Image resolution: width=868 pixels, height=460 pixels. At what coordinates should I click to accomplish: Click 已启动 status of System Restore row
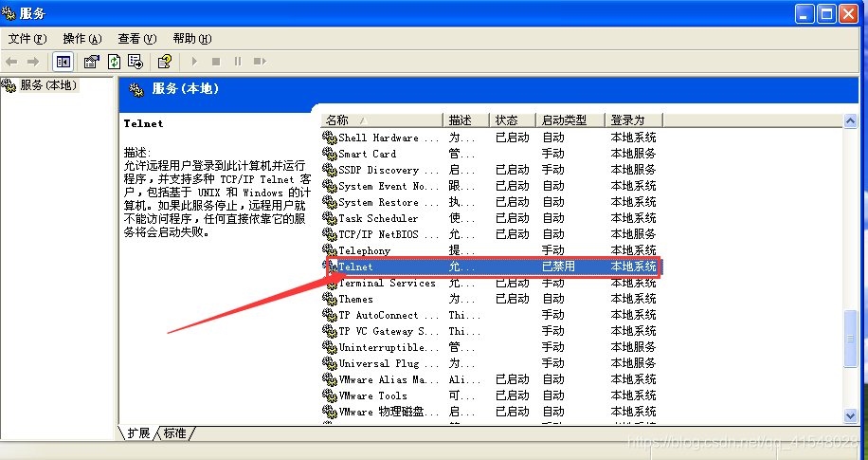tap(512, 202)
